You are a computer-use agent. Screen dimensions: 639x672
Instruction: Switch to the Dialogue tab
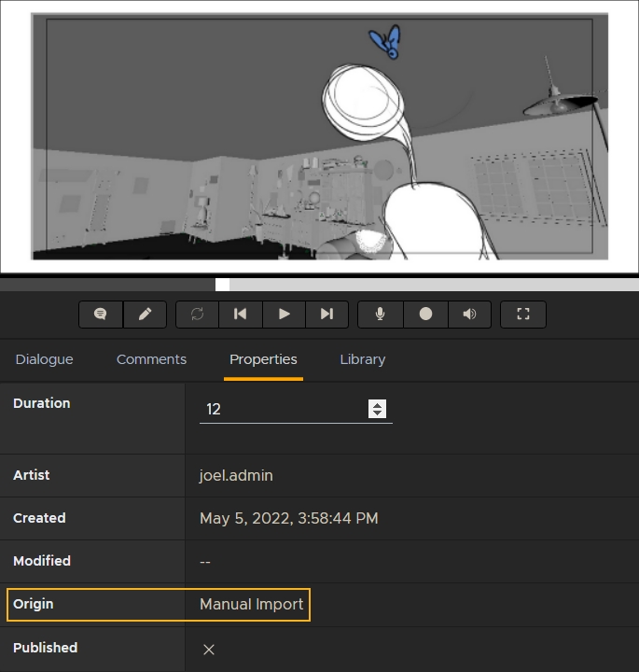point(45,359)
